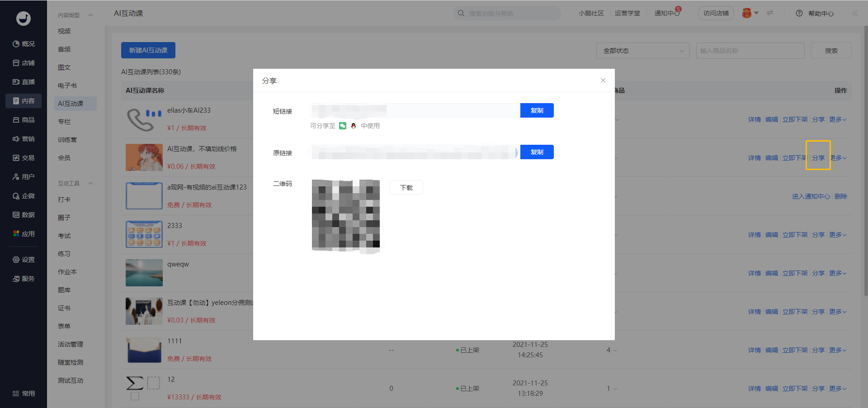
Task: Open the help center question-mark icon
Action: coord(799,14)
